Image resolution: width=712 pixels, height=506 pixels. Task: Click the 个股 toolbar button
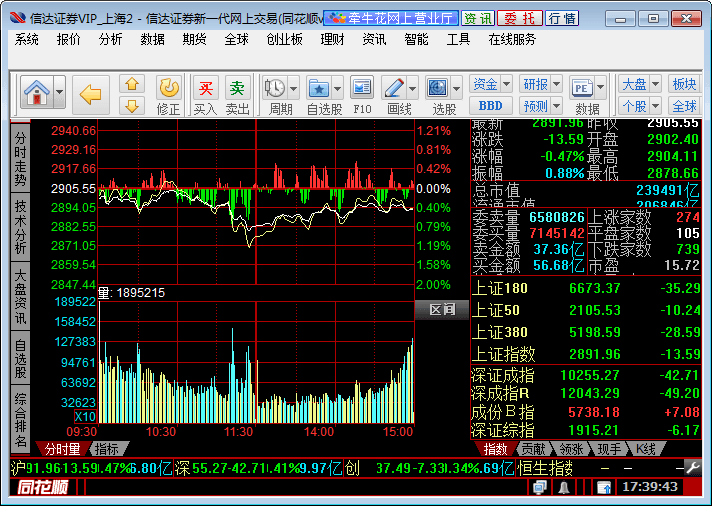point(634,106)
